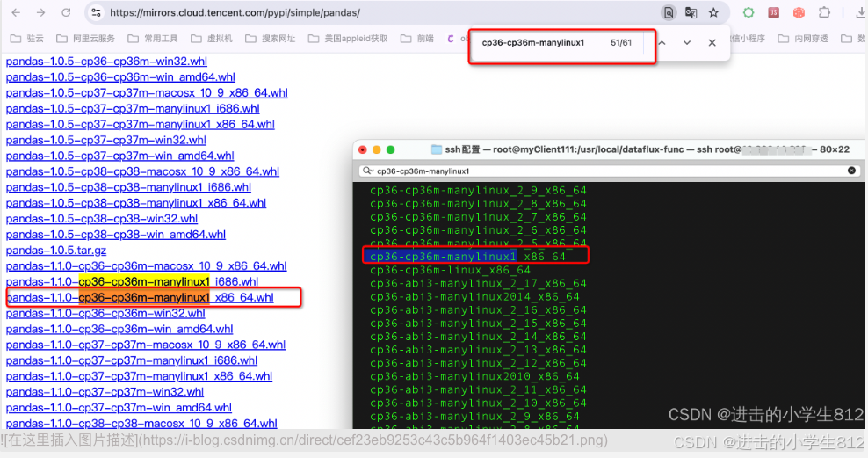Open the red JS extension
Image resolution: width=868 pixels, height=458 pixels.
[773, 12]
